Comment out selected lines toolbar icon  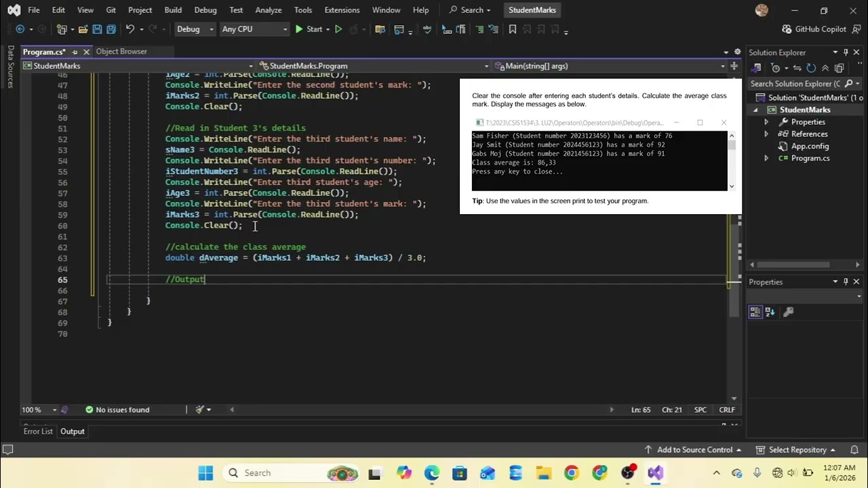[x=479, y=29]
